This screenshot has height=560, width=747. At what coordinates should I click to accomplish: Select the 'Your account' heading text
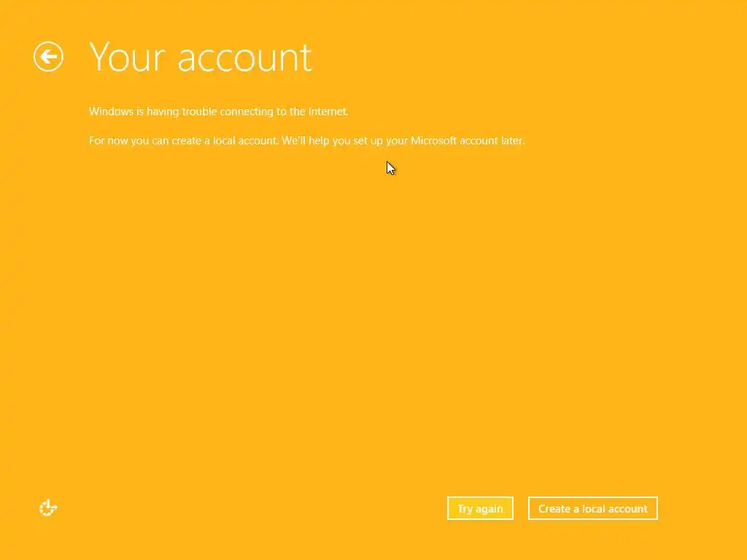[x=201, y=58]
